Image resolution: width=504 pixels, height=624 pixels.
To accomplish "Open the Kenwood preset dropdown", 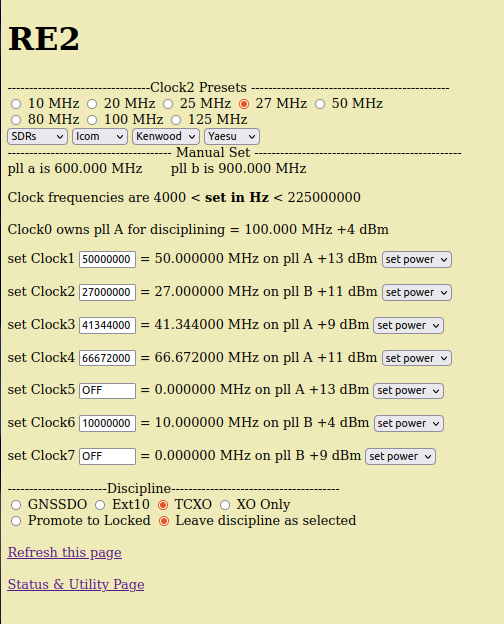I will point(166,136).
